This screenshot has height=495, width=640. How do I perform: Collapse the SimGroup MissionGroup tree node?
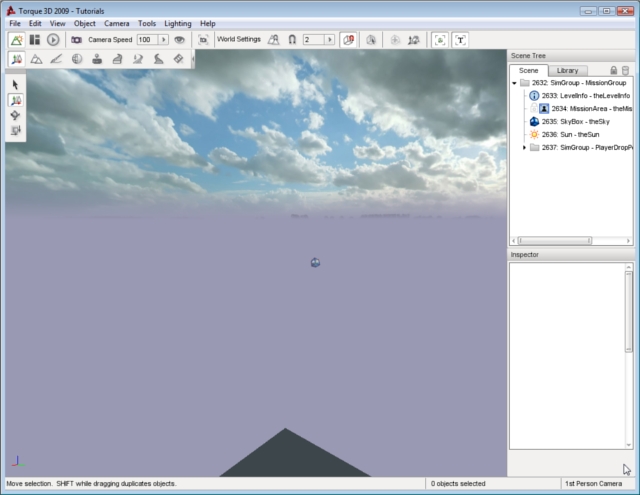(x=514, y=83)
